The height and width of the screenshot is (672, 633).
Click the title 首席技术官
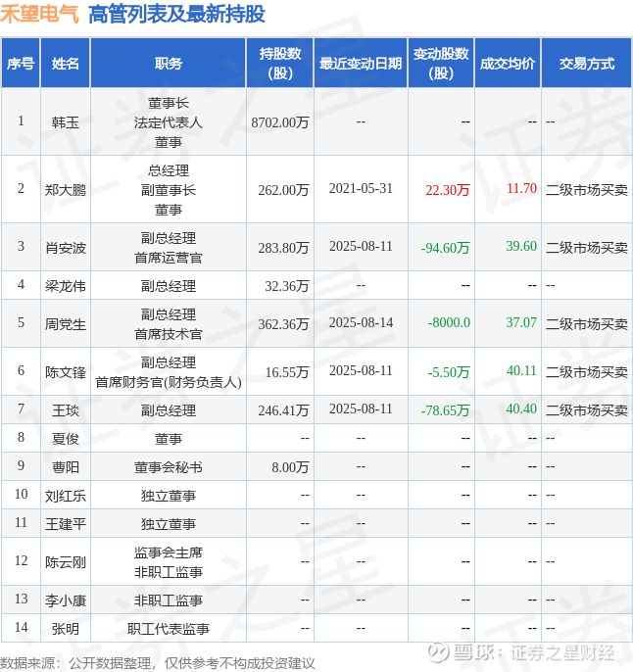pyautogui.click(x=168, y=334)
